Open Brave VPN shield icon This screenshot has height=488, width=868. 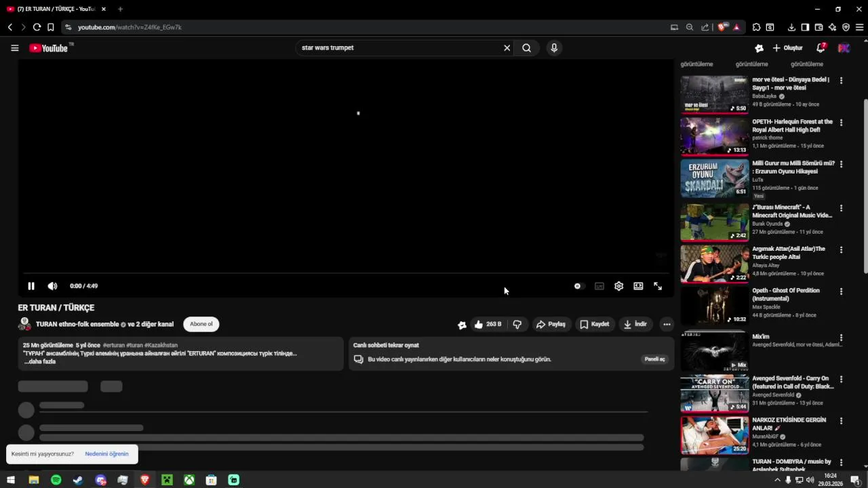[846, 27]
